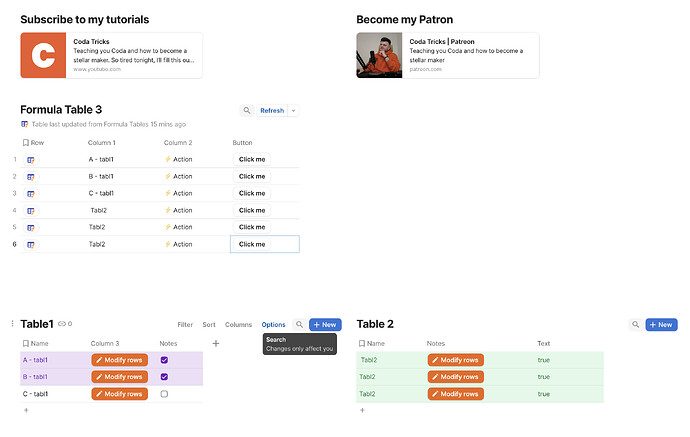
Task: Click the row 4 table chip icon
Action: [31, 211]
